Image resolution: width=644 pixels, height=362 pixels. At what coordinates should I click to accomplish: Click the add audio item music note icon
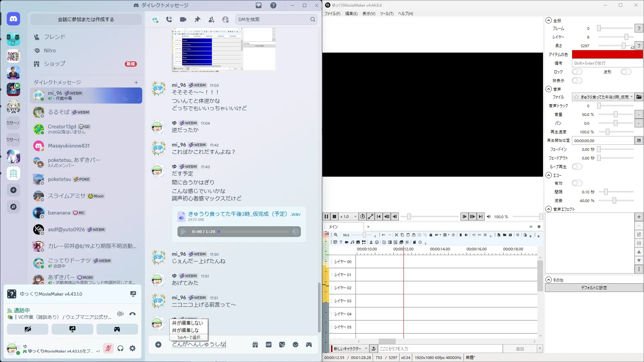pos(352,242)
